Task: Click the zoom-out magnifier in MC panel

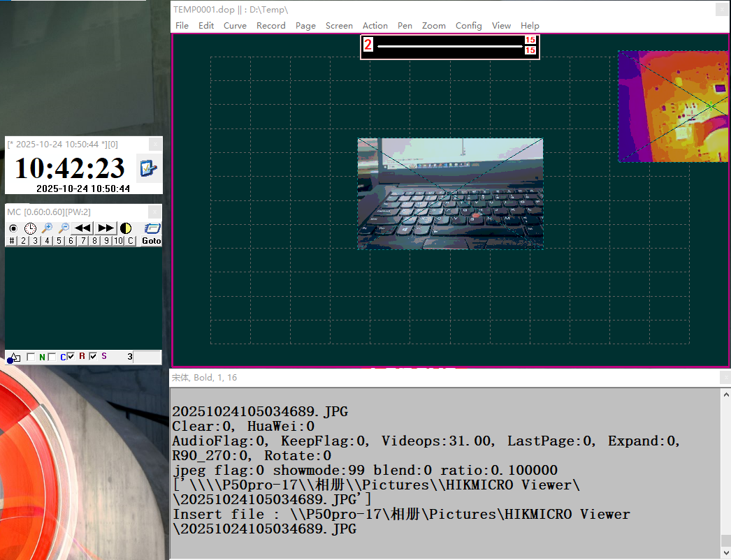Action: (64, 228)
